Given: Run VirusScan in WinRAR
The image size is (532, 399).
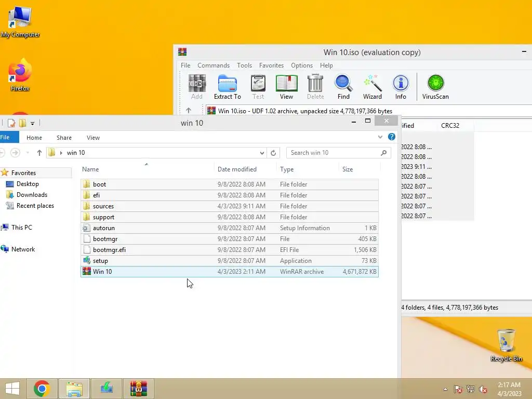Looking at the screenshot, I should click(435, 87).
